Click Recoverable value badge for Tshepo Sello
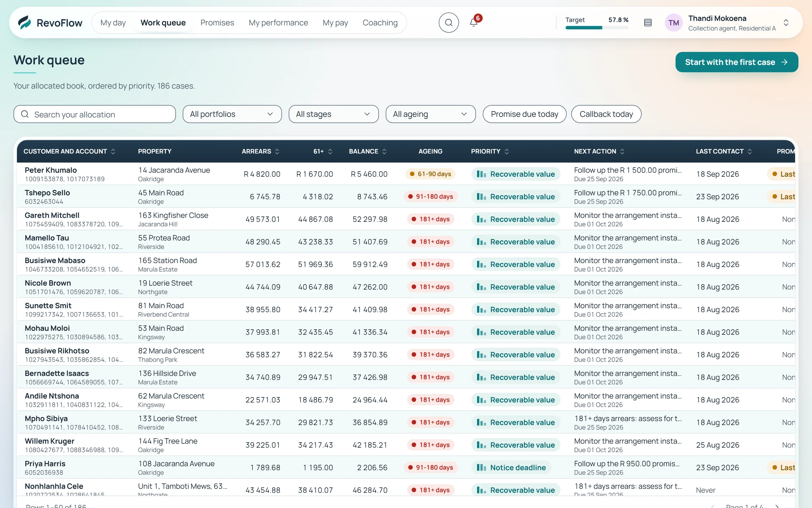The height and width of the screenshot is (508, 812). 516,197
